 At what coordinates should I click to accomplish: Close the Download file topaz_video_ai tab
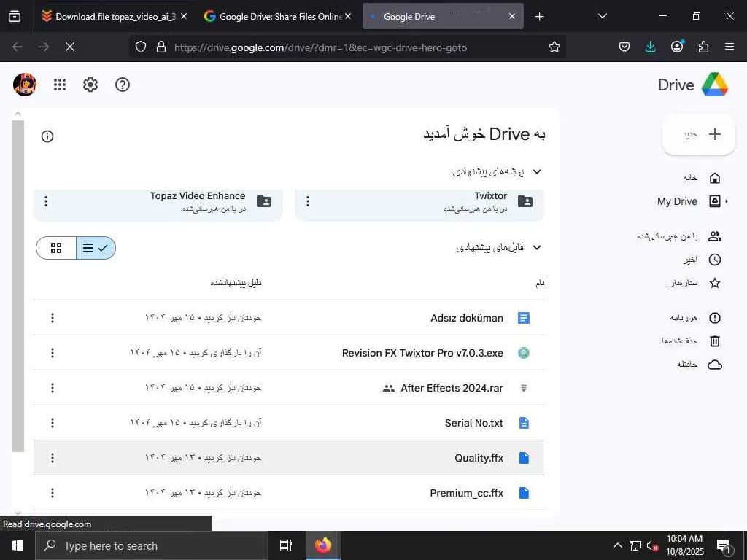pyautogui.click(x=184, y=17)
